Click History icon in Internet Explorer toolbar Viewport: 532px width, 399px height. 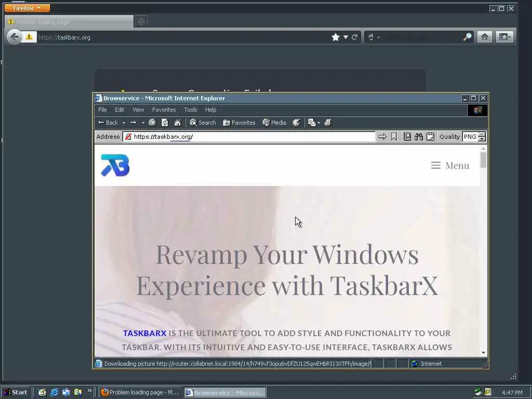coord(296,123)
